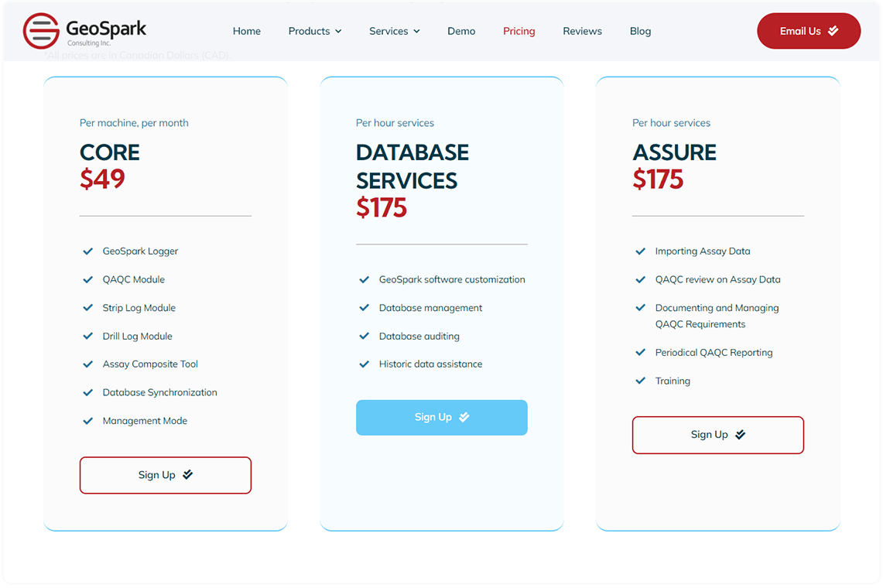Click the ASSURE plan heading
The width and height of the screenshot is (883, 588).
pyautogui.click(x=674, y=152)
